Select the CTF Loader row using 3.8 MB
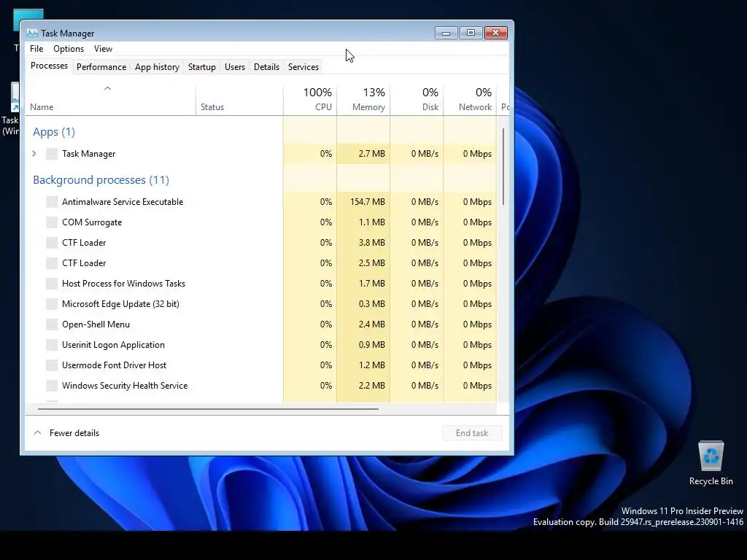This screenshot has height=560, width=747. pyautogui.click(x=261, y=243)
